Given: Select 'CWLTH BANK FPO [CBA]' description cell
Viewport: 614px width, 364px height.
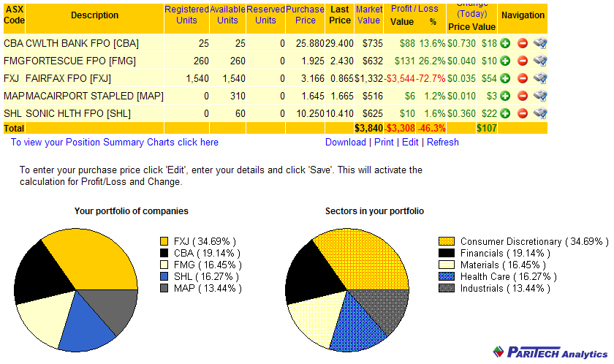Looking at the screenshot, I should pyautogui.click(x=94, y=43).
